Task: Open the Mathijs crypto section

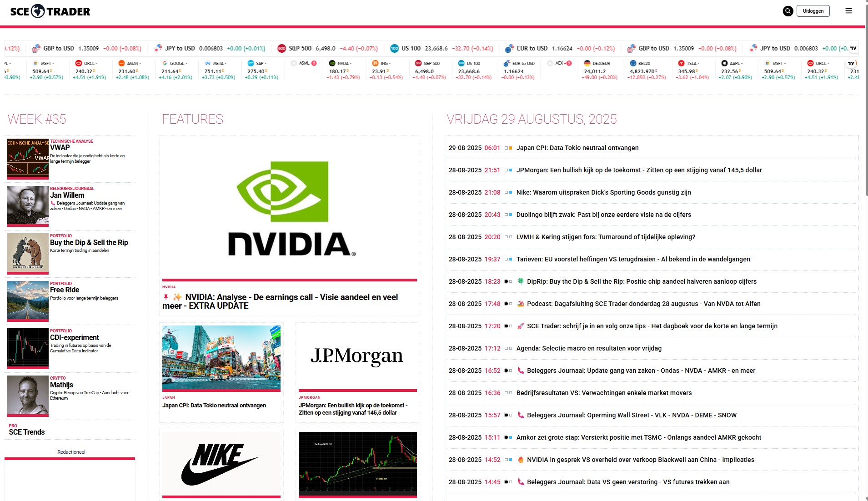Action: pyautogui.click(x=61, y=385)
